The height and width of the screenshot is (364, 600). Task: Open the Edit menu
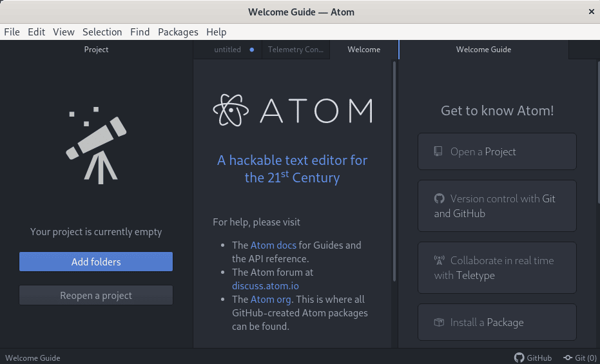[x=36, y=32]
